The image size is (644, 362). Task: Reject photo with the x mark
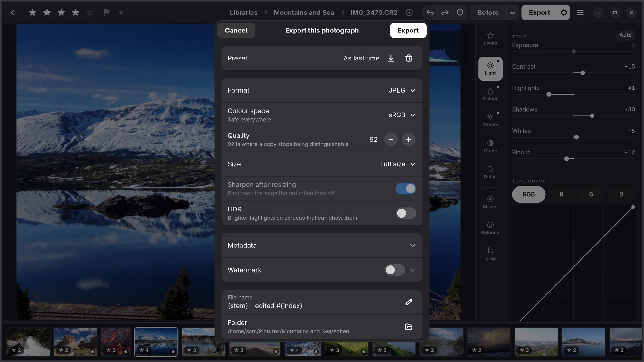click(121, 13)
